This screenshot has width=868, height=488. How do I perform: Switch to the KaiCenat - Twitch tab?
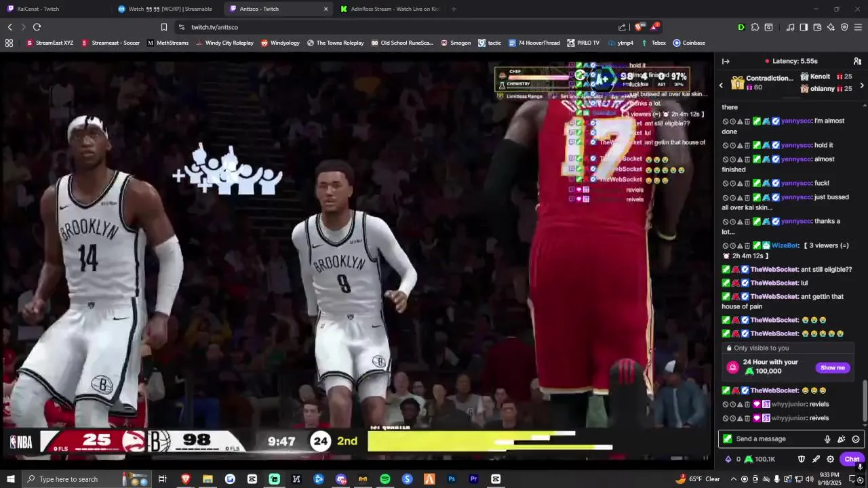coord(54,9)
